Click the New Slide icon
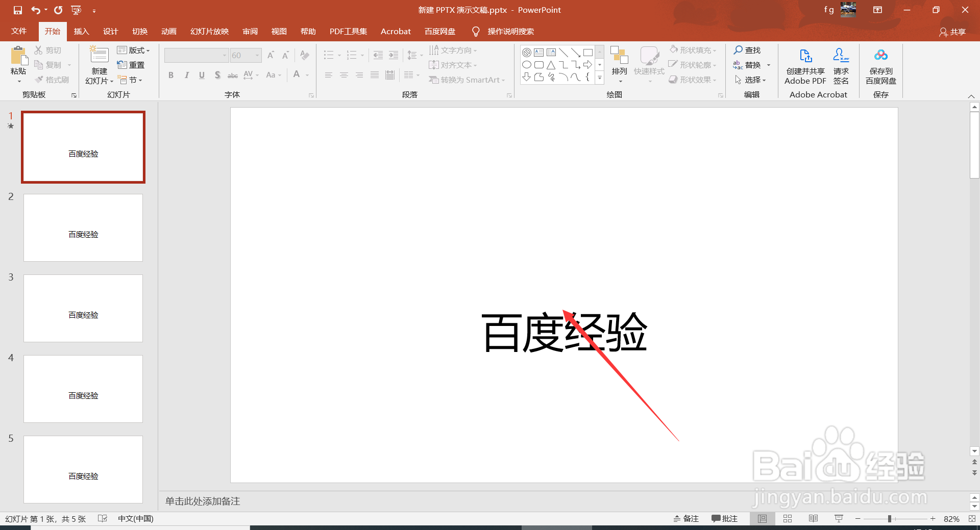980x530 pixels. point(99,55)
